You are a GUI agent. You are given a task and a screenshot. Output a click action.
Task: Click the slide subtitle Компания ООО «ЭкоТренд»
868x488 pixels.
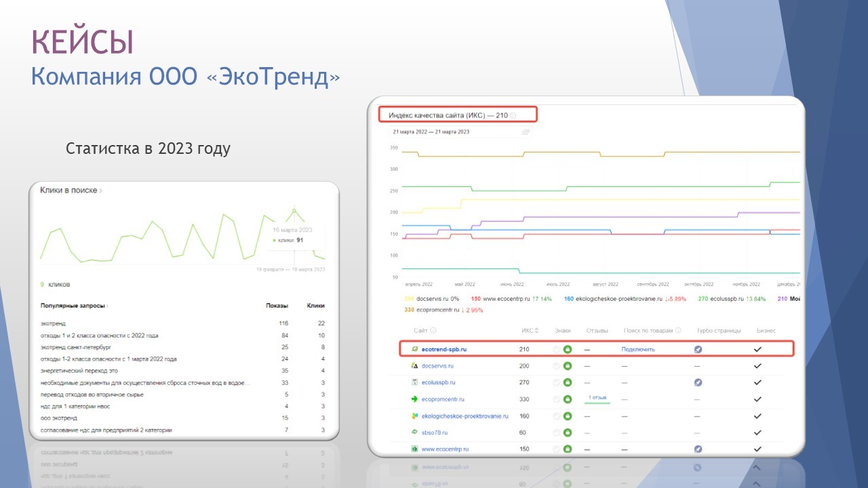pyautogui.click(x=186, y=76)
